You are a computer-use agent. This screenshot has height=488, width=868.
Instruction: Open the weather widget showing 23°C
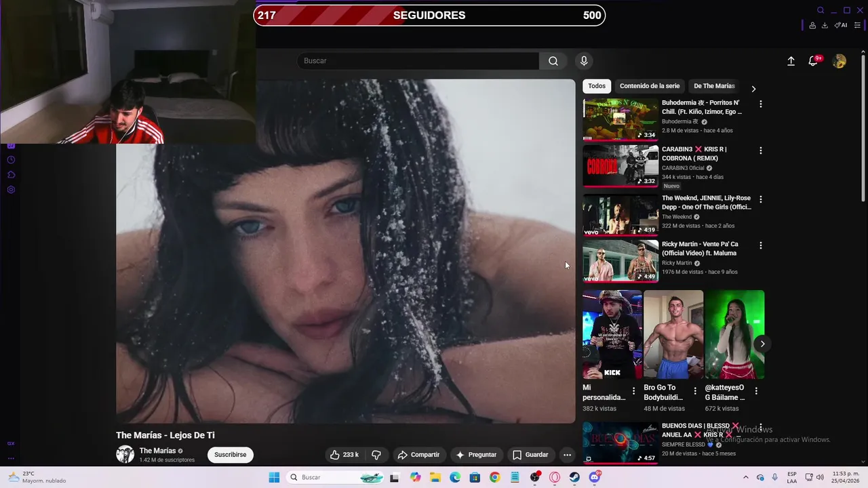coord(37,477)
